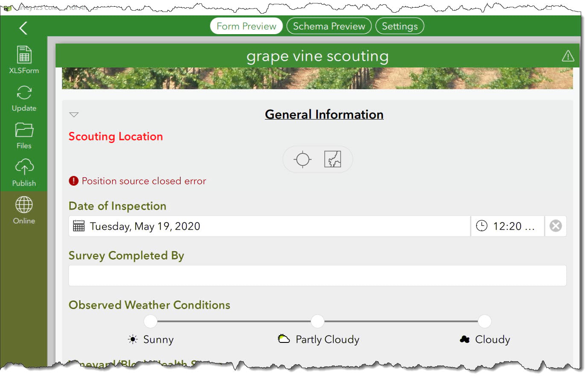Collapse the General Information group

[74, 115]
